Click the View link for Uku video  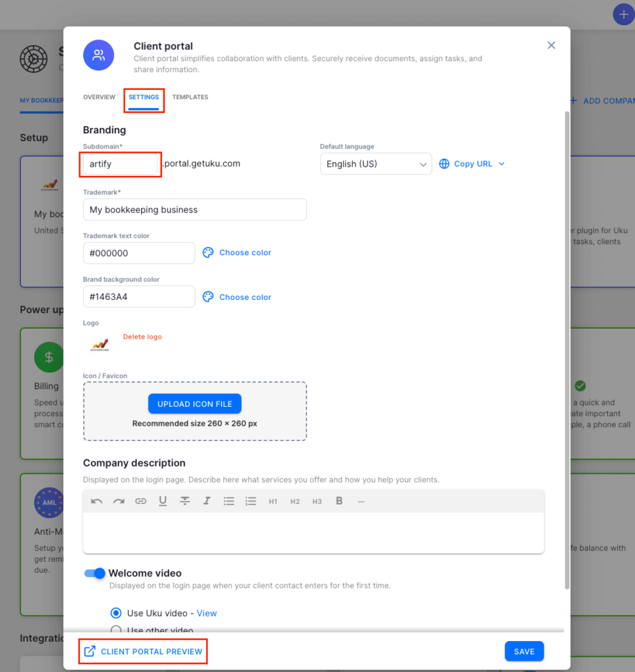click(x=207, y=614)
